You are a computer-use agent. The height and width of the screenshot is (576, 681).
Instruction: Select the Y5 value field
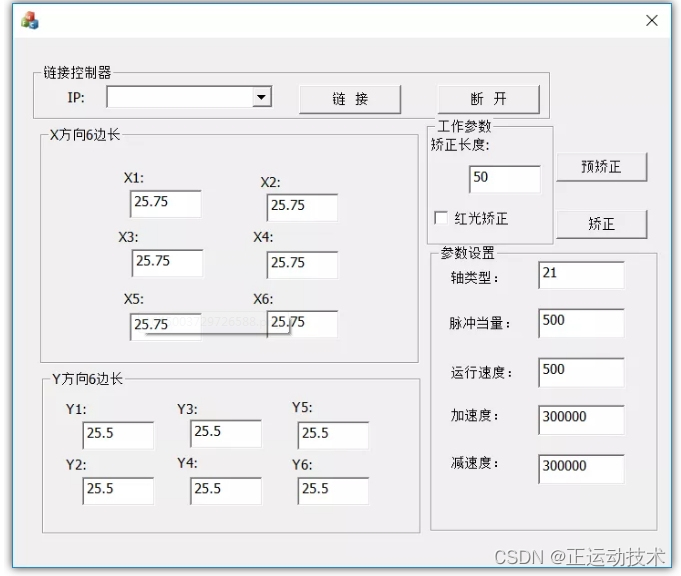333,435
